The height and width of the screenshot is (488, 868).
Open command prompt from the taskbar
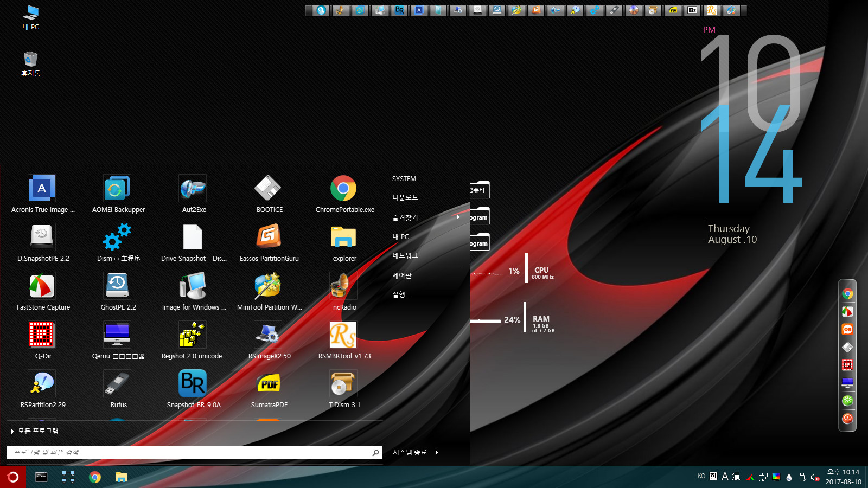pos(41,477)
